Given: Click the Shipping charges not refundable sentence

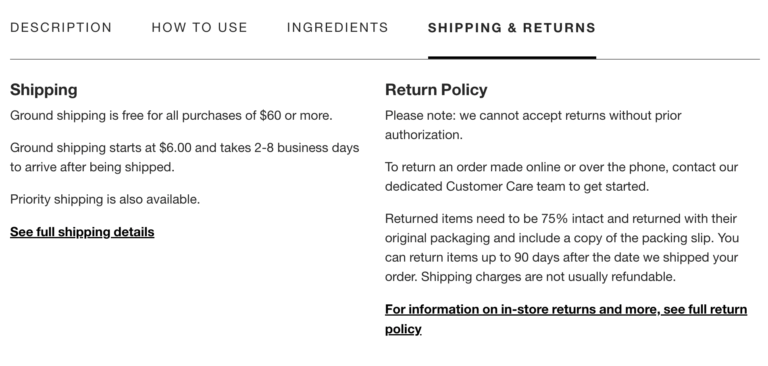Looking at the screenshot, I should [x=549, y=277].
